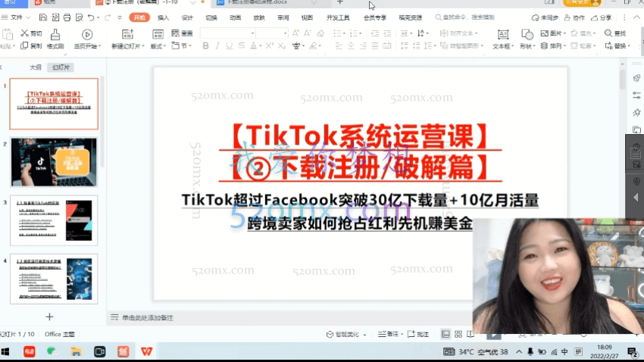The image size is (644, 362).
Task: Click the notes area 单击此处添加备注
Action: (148, 317)
